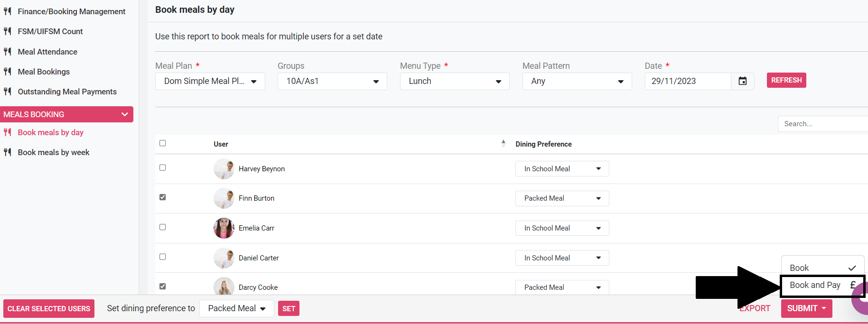The image size is (868, 324).
Task: Open Daniel Carter's dining preference dropdown
Action: (562, 258)
